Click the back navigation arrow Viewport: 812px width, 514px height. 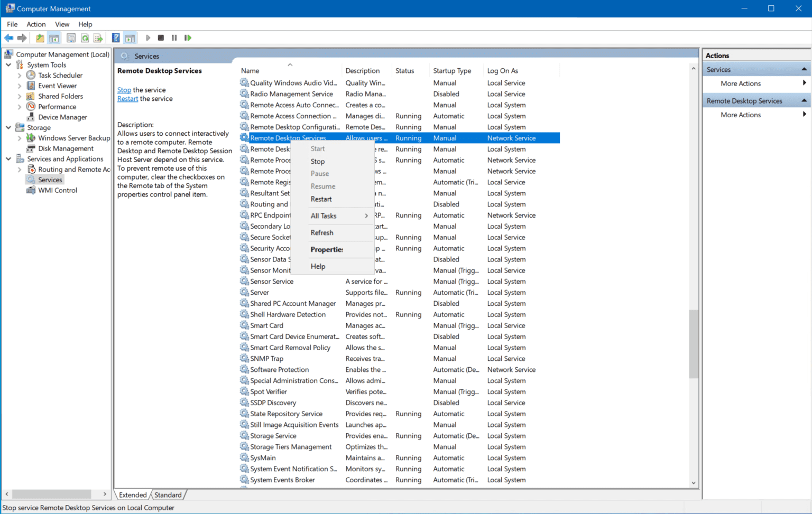click(x=8, y=38)
